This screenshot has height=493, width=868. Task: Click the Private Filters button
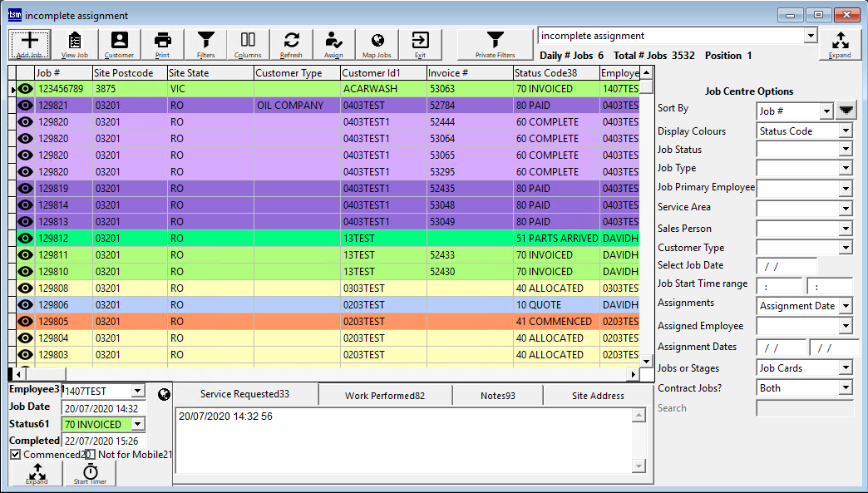(495, 44)
